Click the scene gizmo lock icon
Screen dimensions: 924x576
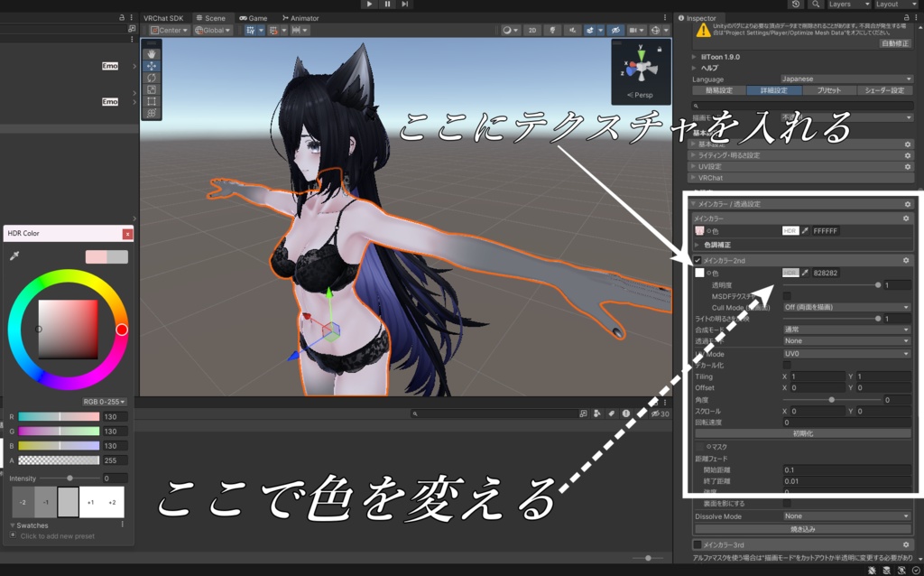tap(660, 49)
